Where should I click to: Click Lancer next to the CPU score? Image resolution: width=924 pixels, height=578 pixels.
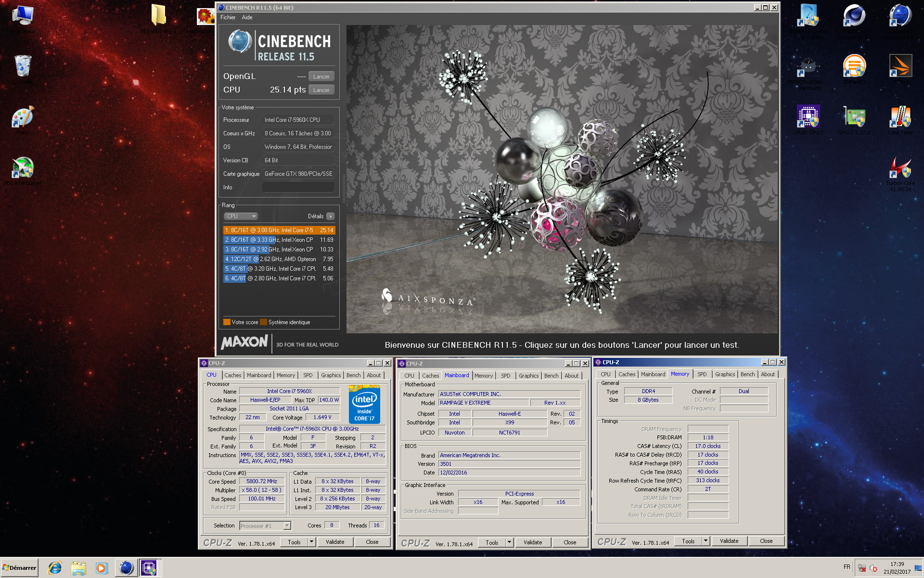tap(321, 90)
